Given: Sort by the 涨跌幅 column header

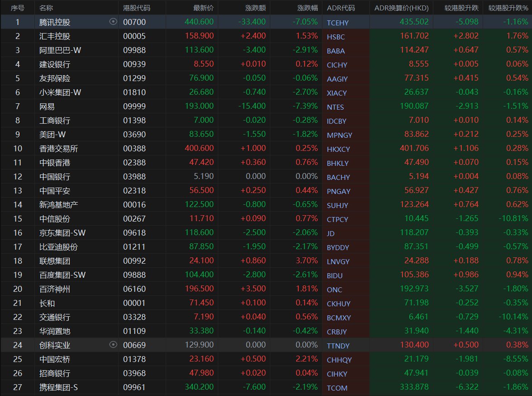Looking at the screenshot, I should point(307,8).
